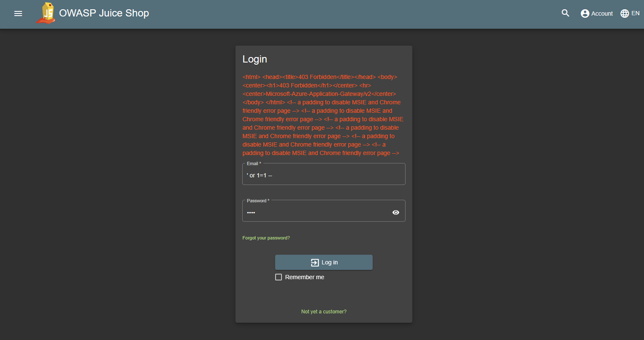This screenshot has width=644, height=340.
Task: Click the OWASP Juice Shop logo
Action: pos(46,13)
